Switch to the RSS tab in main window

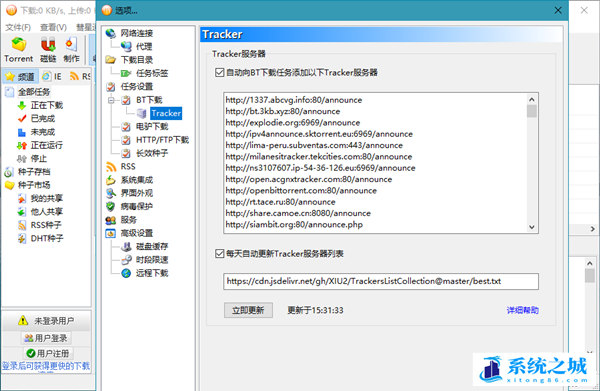click(x=80, y=77)
